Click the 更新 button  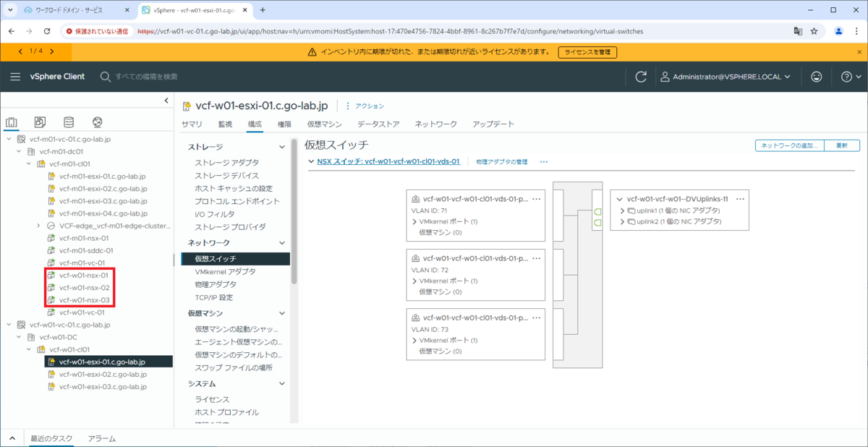click(x=842, y=145)
